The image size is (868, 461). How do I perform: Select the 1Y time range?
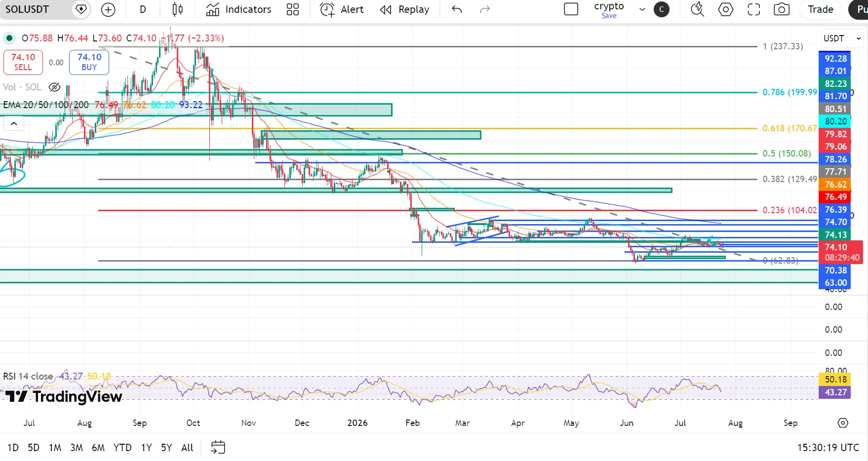pos(146,448)
